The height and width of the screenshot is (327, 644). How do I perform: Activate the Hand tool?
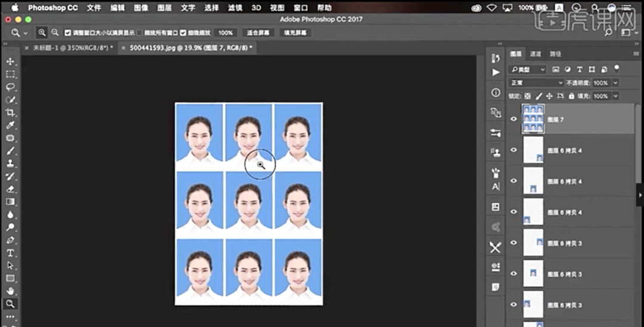click(11, 291)
